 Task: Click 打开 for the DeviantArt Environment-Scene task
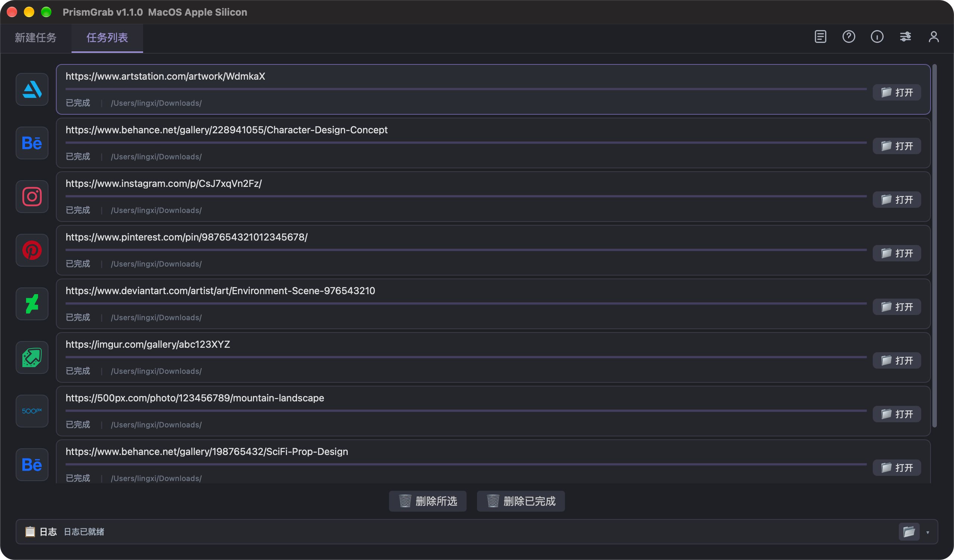point(897,307)
